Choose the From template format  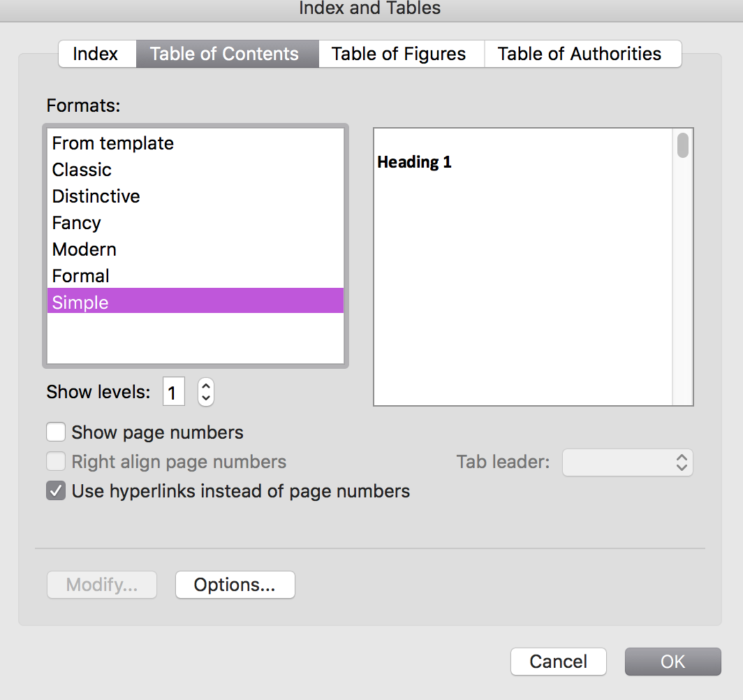[x=113, y=143]
